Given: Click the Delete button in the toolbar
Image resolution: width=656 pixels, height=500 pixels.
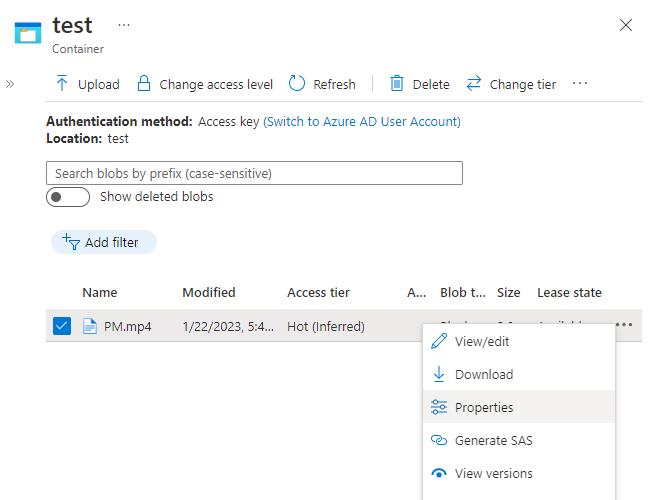Looking at the screenshot, I should click(420, 84).
